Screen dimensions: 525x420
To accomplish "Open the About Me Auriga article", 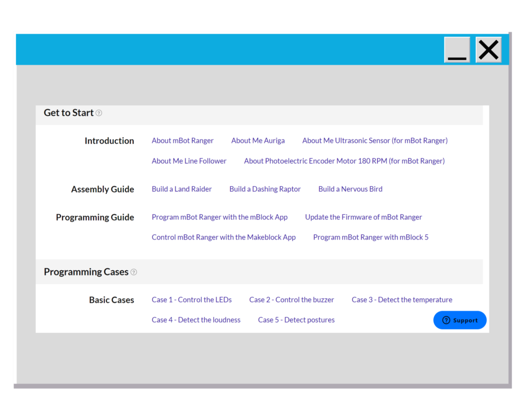I will (x=258, y=141).
